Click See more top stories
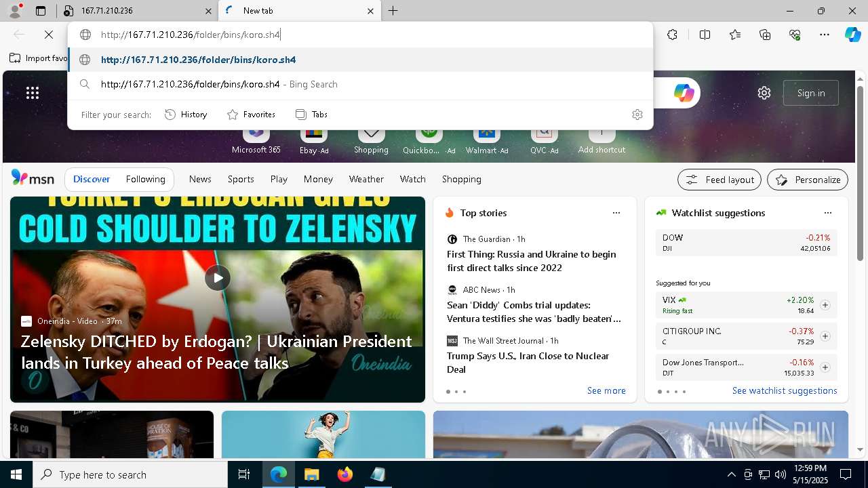Screen dimensions: 868x488 pyautogui.click(x=606, y=390)
